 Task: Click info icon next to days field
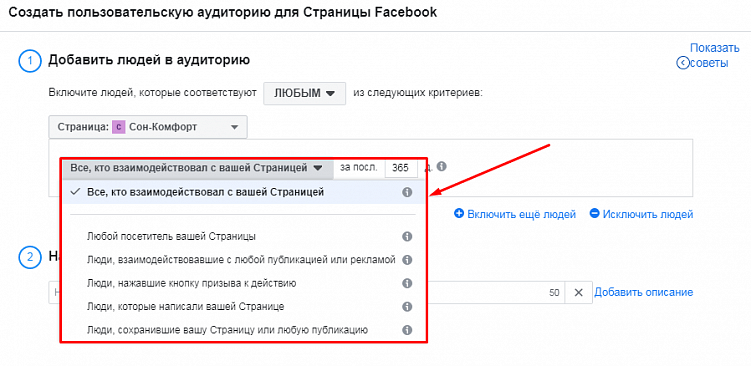[442, 166]
